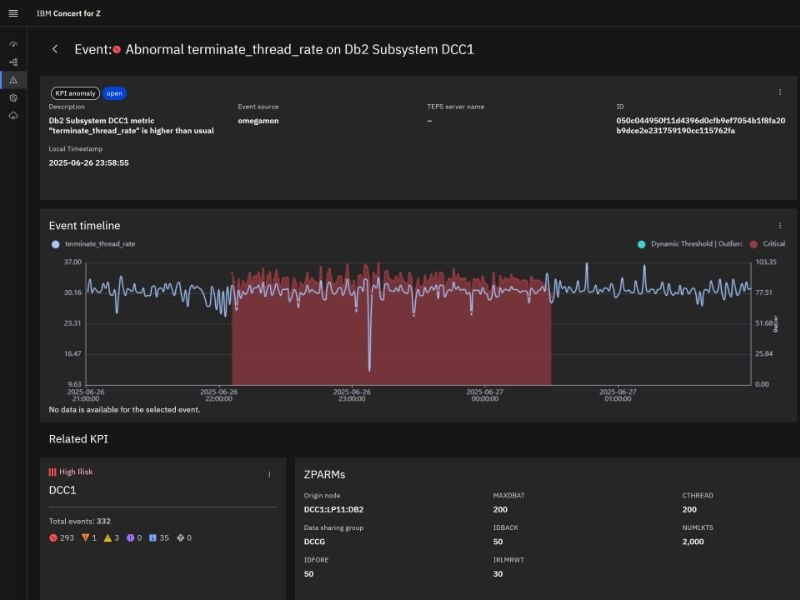Click the event ID hash value
The height and width of the screenshot is (600, 800).
point(701,126)
